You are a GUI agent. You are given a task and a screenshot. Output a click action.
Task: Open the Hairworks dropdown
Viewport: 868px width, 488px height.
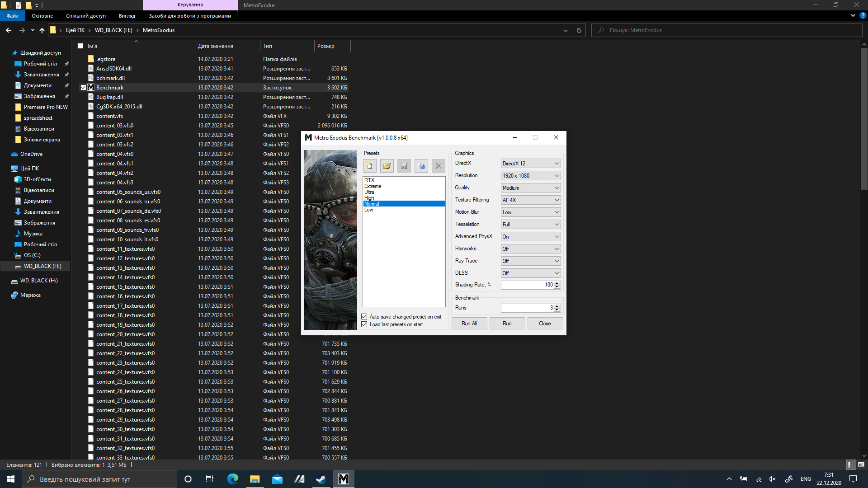[x=531, y=249]
